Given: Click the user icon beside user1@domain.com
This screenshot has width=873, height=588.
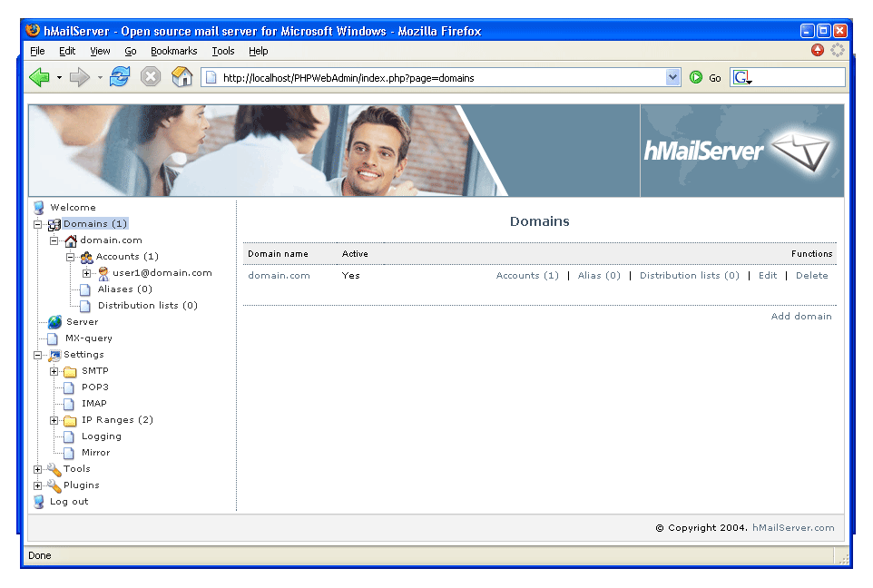Looking at the screenshot, I should coord(103,273).
